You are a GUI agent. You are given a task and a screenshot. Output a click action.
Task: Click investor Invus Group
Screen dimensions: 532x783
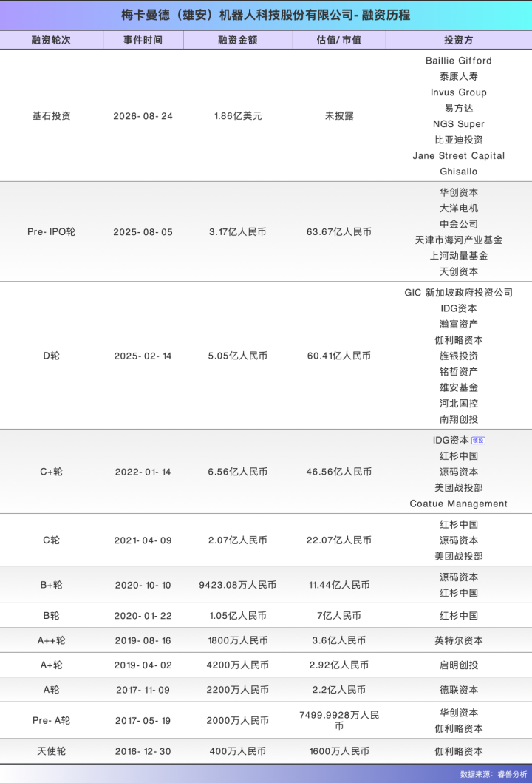point(459,92)
